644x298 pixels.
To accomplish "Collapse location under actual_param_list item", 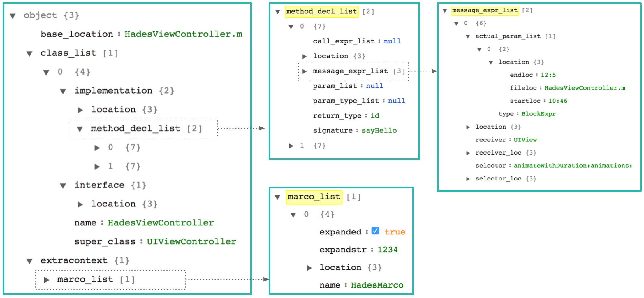I will pos(491,62).
